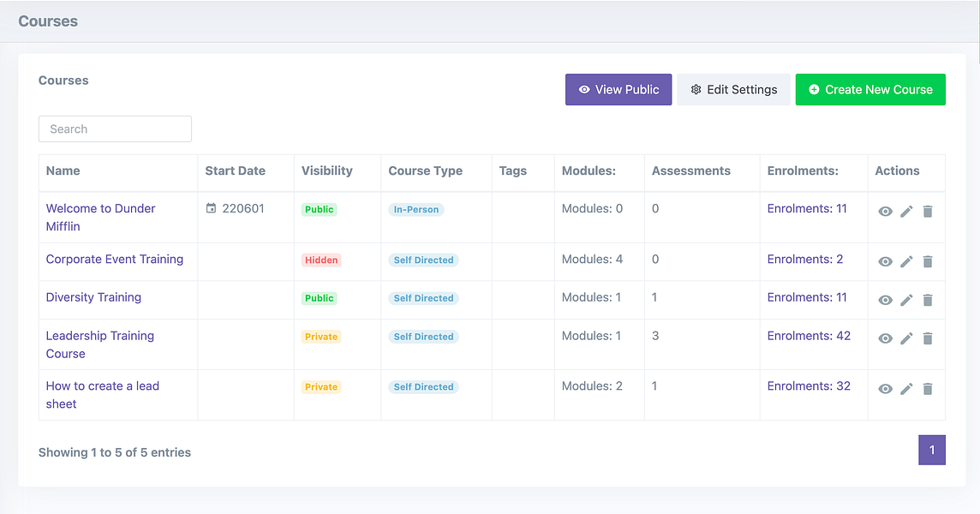Screen dimensions: 980x514
Task: Edit the Diversity Training course with pencil icon
Action: 906,300
